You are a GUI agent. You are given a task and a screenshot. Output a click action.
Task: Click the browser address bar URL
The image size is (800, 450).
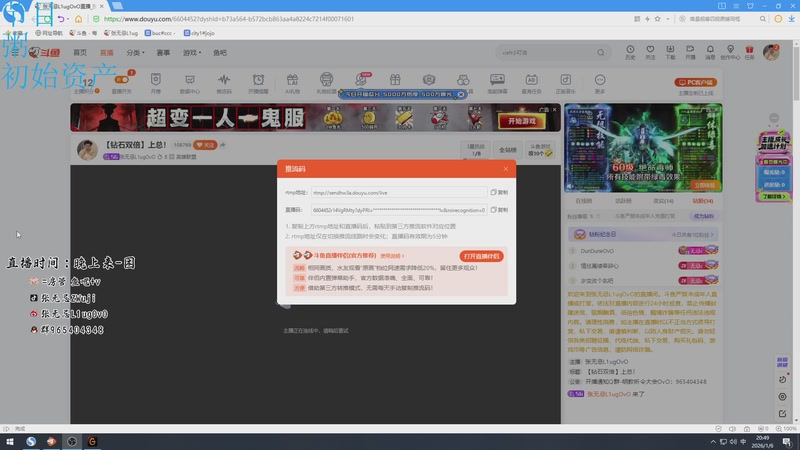coord(229,19)
